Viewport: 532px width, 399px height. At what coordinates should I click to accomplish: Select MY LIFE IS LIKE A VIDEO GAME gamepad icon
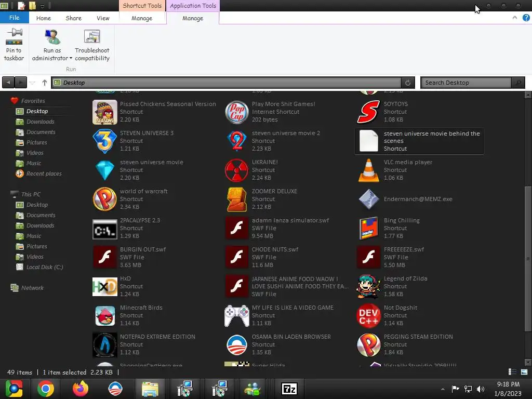[x=237, y=315]
